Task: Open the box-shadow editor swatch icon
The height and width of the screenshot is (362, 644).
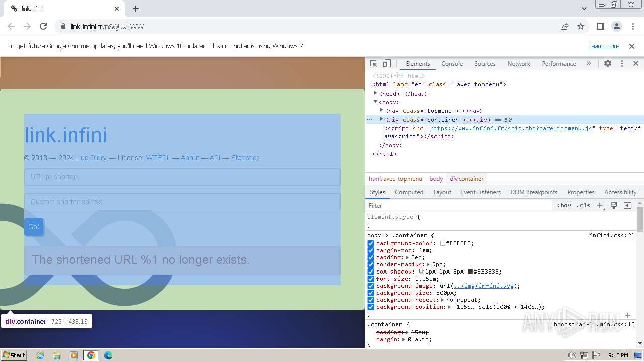Action: (422, 271)
